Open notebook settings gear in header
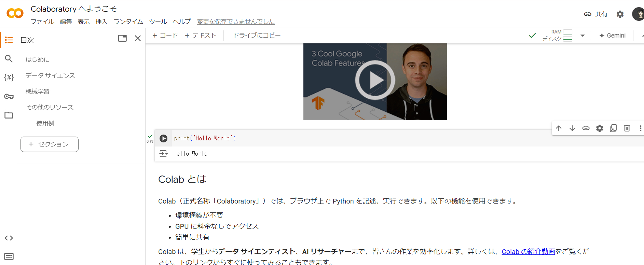The width and height of the screenshot is (644, 265). coord(620,14)
